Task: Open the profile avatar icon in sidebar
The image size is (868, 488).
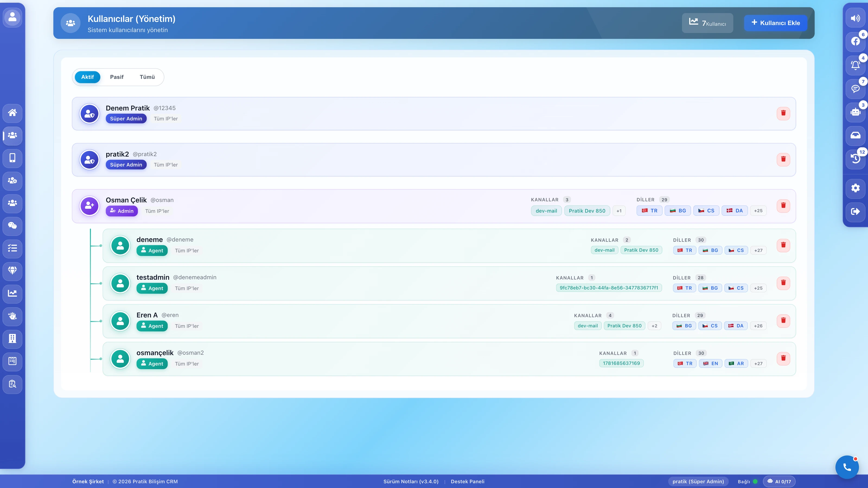Action: click(x=12, y=17)
